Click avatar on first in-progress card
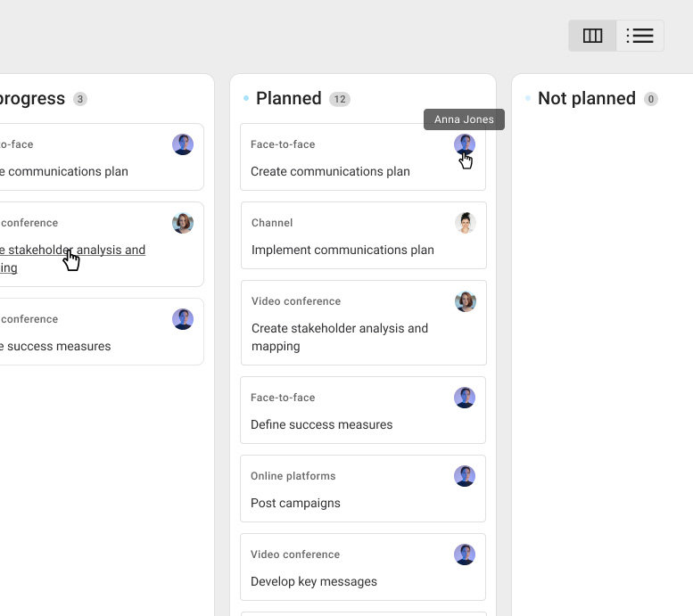 pos(183,144)
